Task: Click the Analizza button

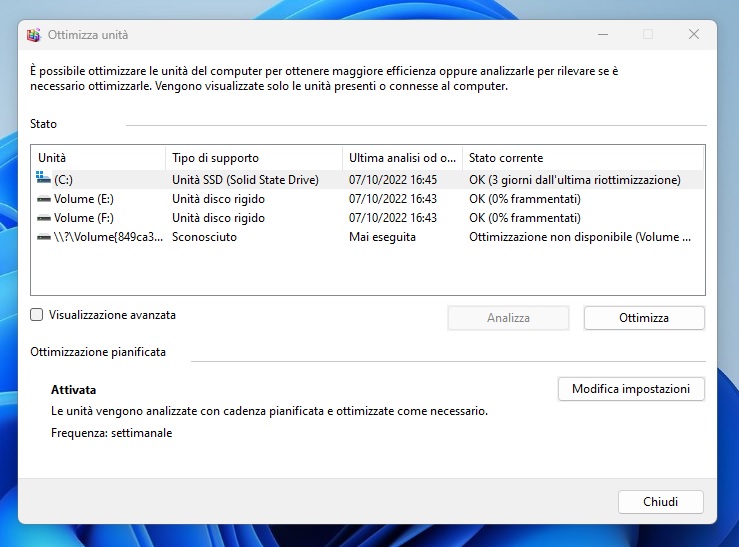Action: click(x=508, y=318)
